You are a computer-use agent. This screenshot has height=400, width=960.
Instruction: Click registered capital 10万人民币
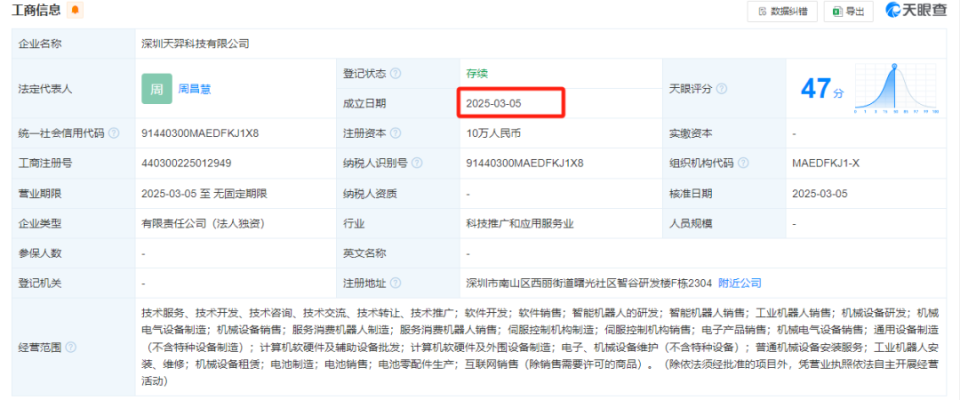coord(493,133)
